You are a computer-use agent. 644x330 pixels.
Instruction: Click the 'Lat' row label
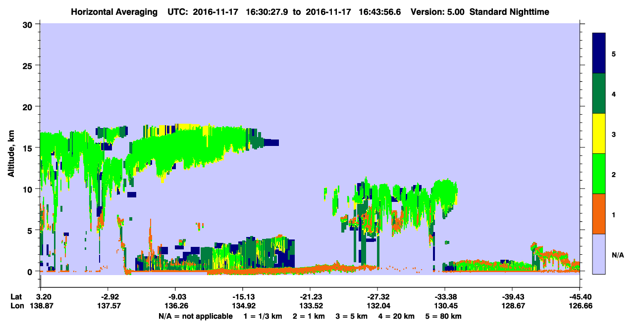[x=16, y=296]
